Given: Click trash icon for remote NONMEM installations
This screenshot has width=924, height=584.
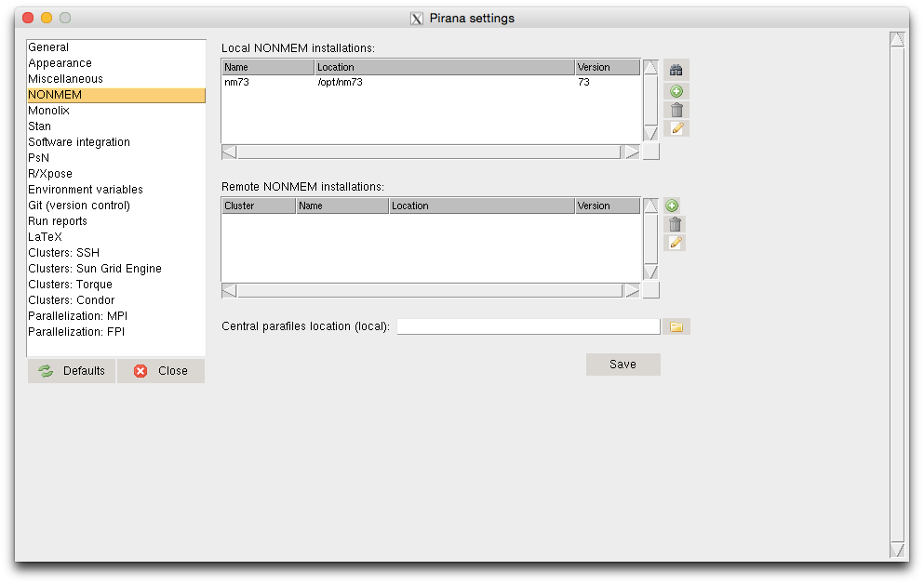Looking at the screenshot, I should click(x=676, y=224).
